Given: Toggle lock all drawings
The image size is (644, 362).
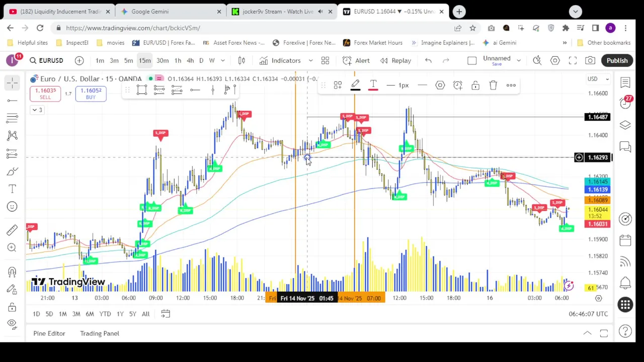Looking at the screenshot, I should click(12, 307).
